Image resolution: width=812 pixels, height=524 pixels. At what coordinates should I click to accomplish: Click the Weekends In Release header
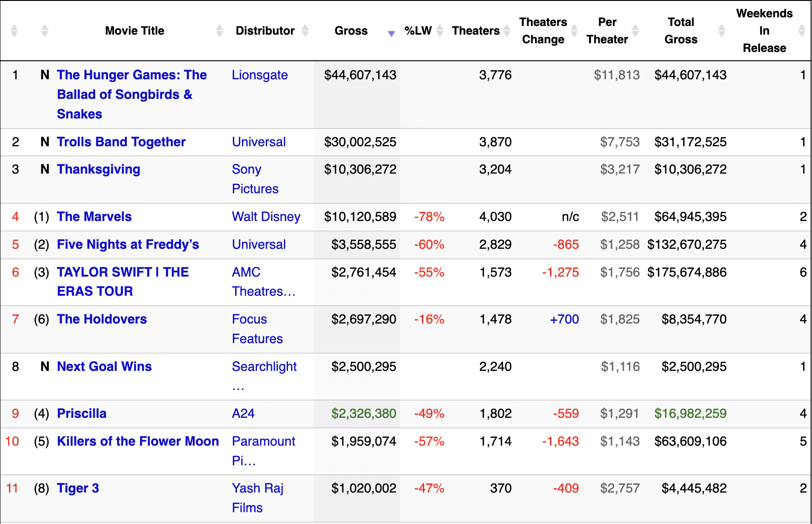pos(765,31)
